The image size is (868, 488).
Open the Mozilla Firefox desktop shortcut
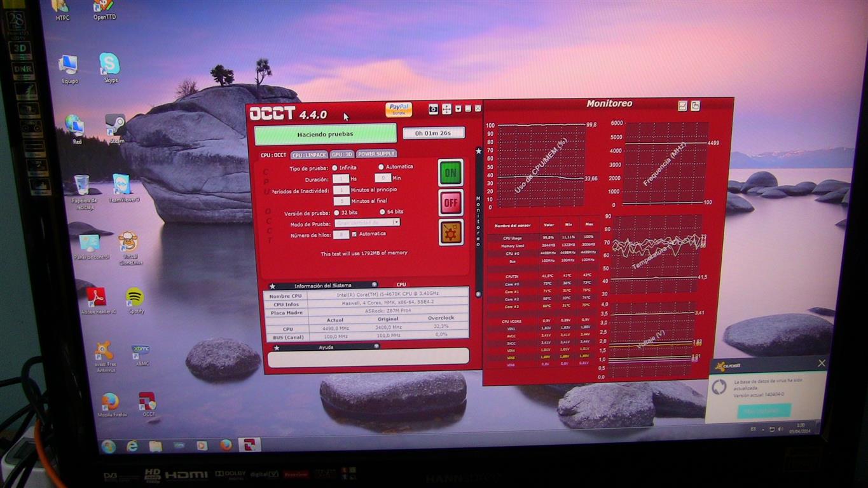click(111, 405)
